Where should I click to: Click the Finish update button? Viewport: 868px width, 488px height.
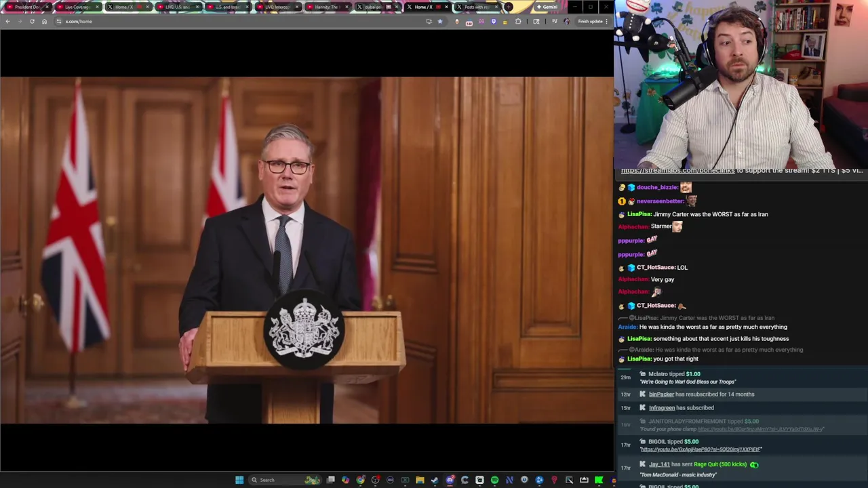coord(590,21)
